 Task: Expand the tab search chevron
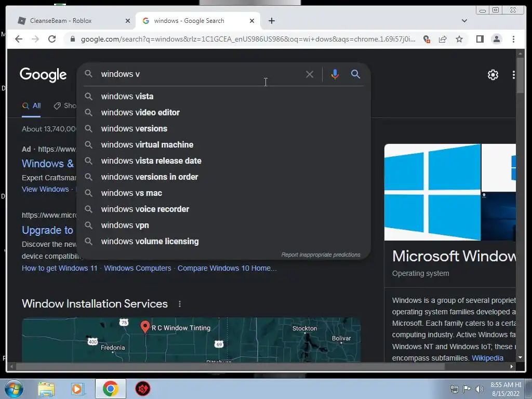(x=464, y=21)
